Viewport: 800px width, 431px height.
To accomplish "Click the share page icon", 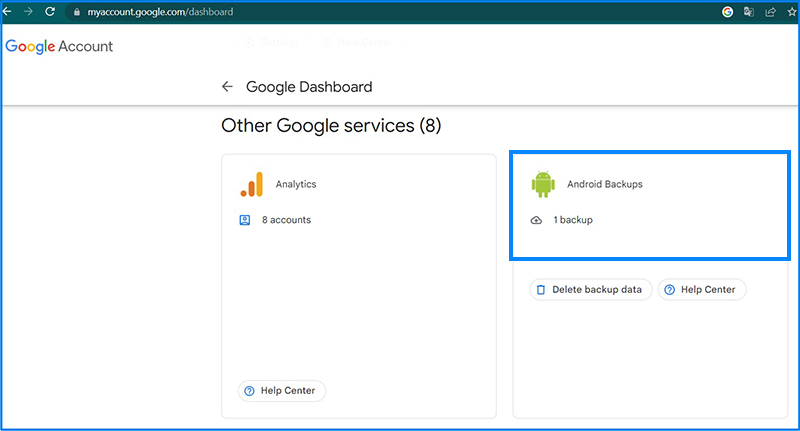I will coord(770,12).
